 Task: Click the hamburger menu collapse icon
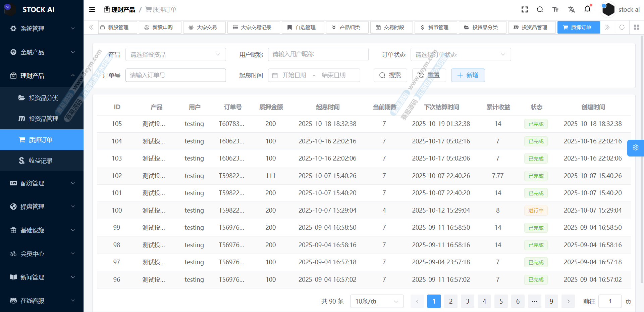(x=92, y=10)
